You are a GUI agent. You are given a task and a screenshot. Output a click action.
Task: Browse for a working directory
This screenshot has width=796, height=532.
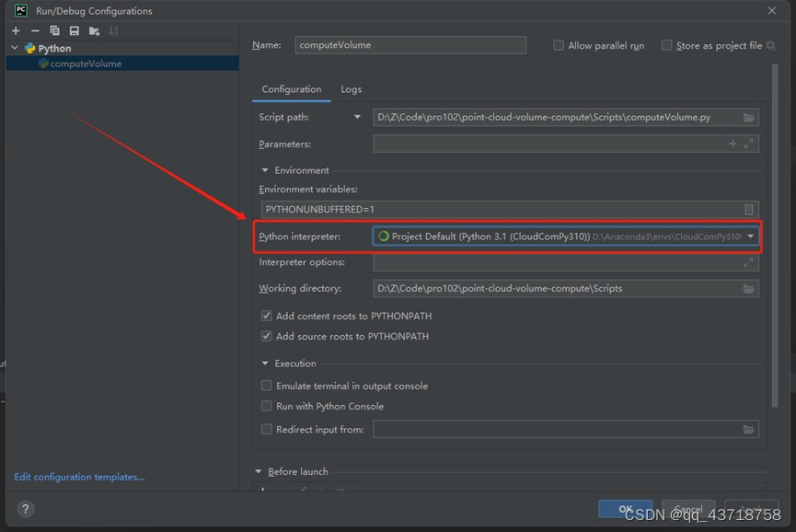[749, 288]
